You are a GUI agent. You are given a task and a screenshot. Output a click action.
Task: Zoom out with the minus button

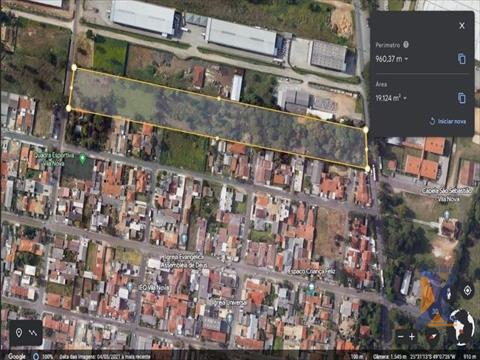point(401,337)
